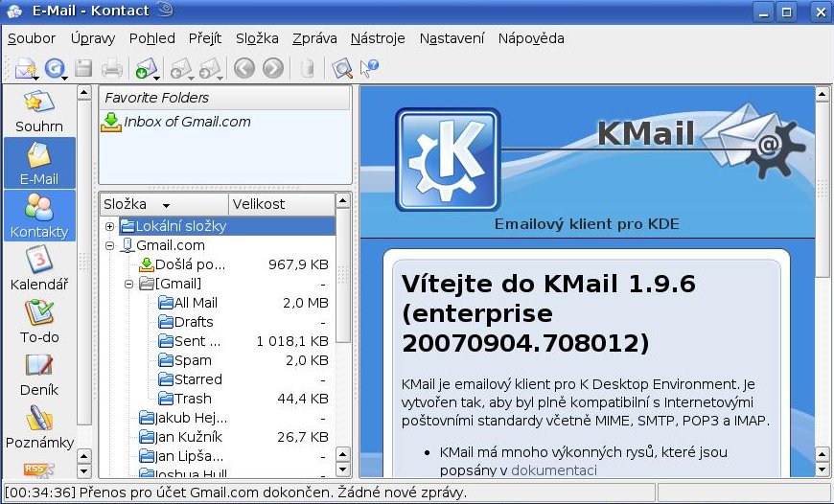The width and height of the screenshot is (834, 504).
Task: Follow the dokumentaci link
Action: click(554, 470)
